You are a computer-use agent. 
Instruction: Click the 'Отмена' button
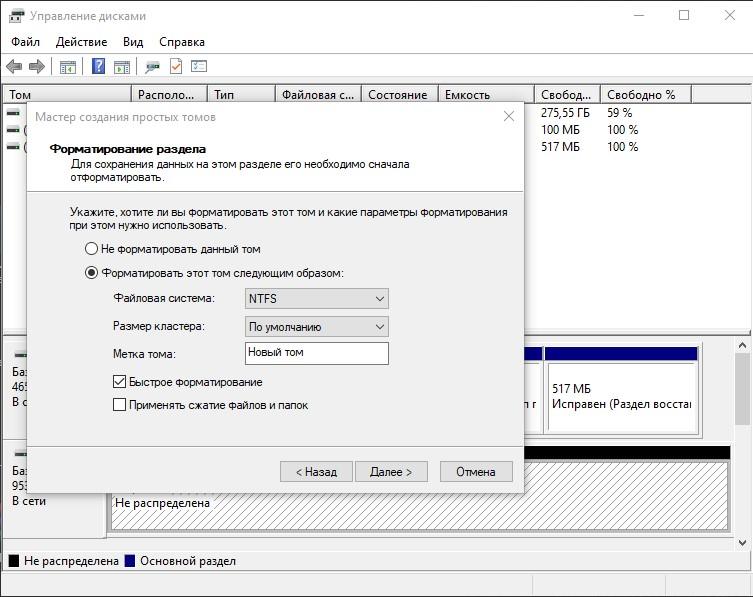click(476, 472)
